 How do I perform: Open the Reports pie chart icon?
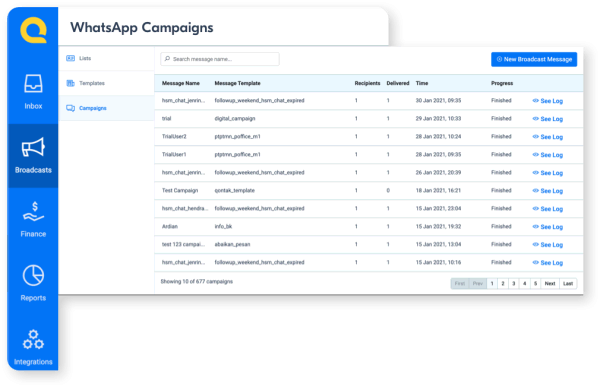(x=33, y=275)
